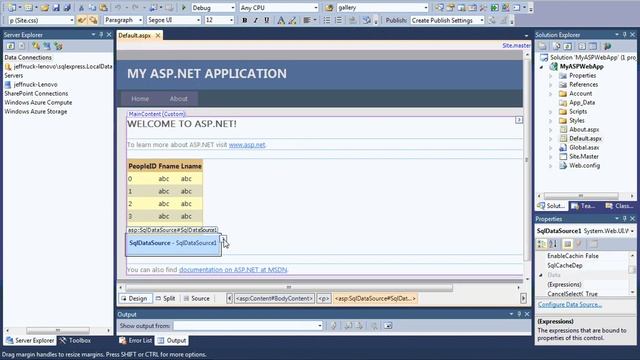Click the Open File folder icon
The width and height of the screenshot is (640, 360).
[x=44, y=8]
